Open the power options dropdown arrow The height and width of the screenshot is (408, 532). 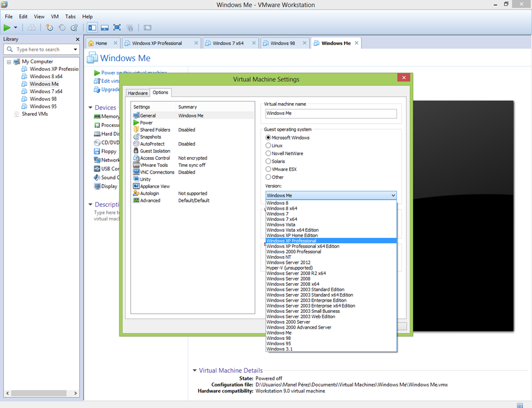pyautogui.click(x=16, y=28)
